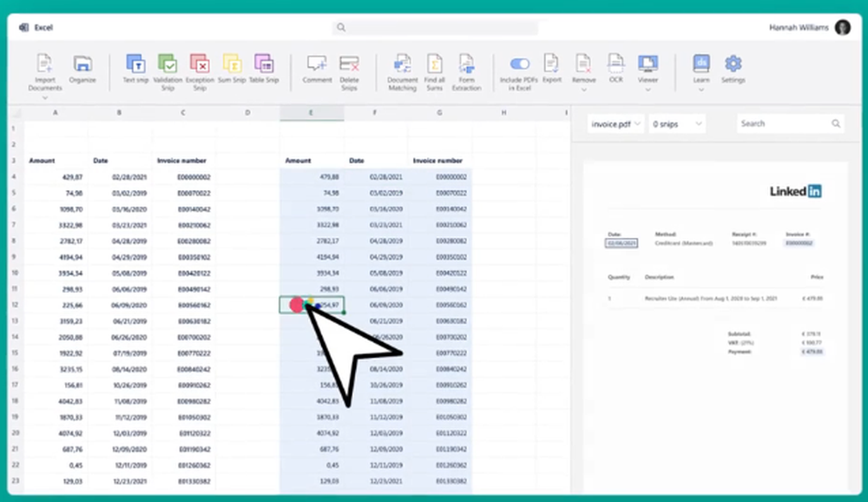Select column A header
Image resolution: width=868 pixels, height=502 pixels.
[x=56, y=113]
